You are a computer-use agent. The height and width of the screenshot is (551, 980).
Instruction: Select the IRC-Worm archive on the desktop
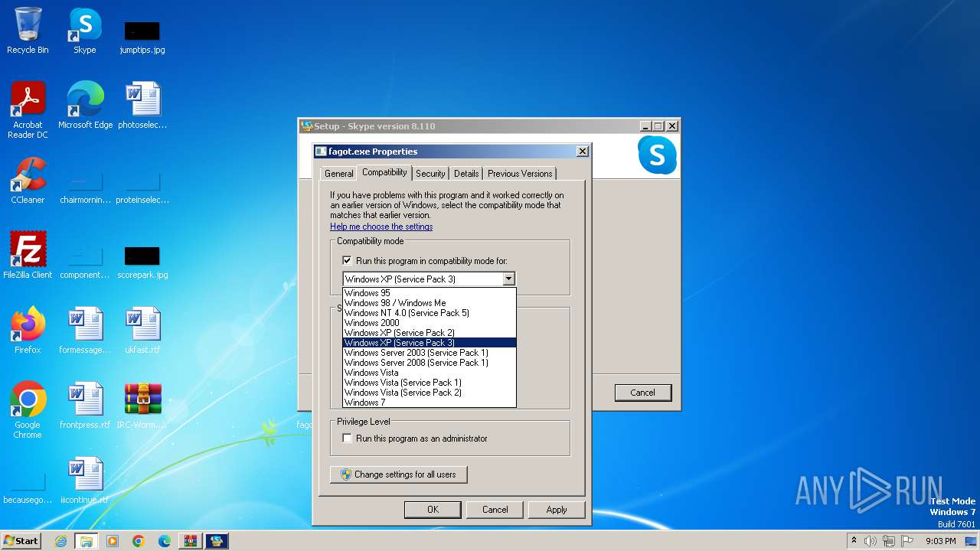[142, 405]
